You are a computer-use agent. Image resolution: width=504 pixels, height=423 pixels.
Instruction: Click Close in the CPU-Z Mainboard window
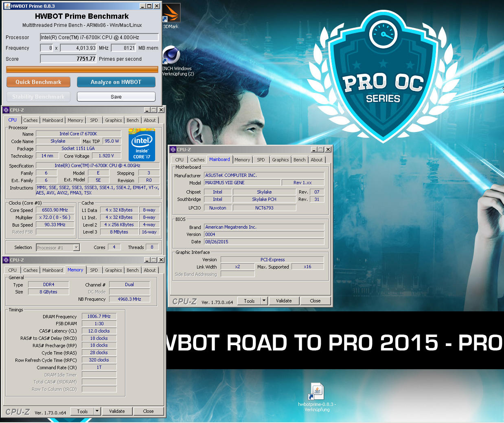(x=315, y=301)
